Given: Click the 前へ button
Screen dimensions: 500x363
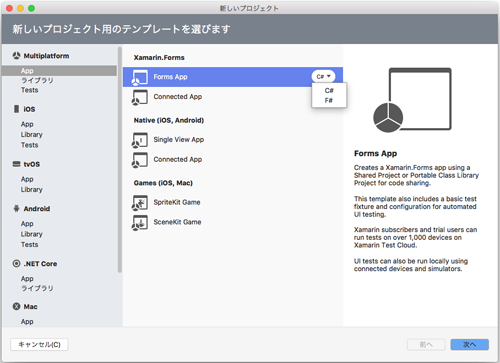Looking at the screenshot, I should click(426, 345).
